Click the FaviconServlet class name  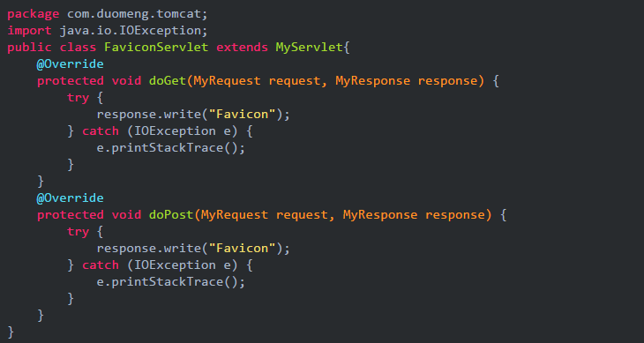[x=156, y=48]
